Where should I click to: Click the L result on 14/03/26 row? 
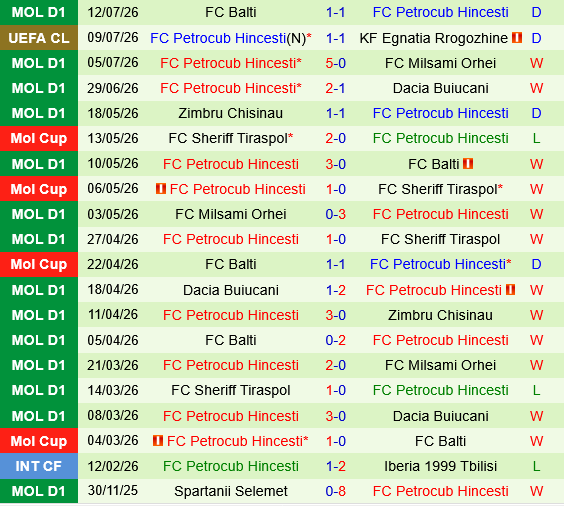tap(536, 390)
